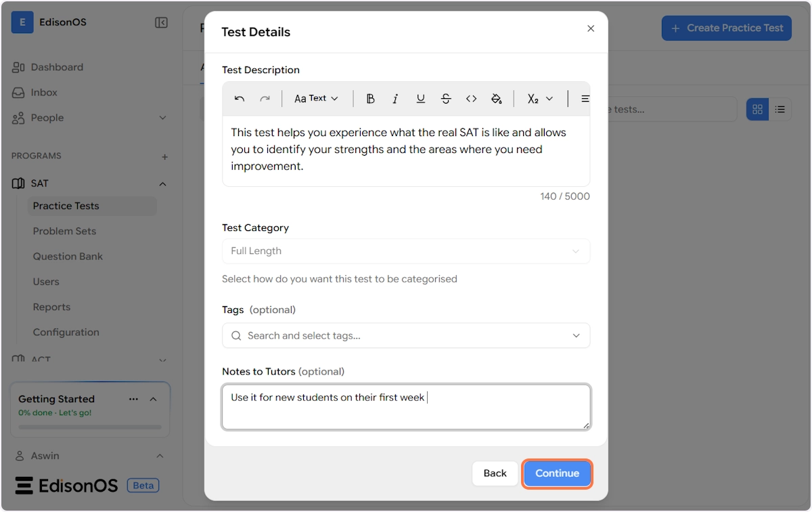Collapse the Getting Started panel
The width and height of the screenshot is (812, 512).
point(153,400)
